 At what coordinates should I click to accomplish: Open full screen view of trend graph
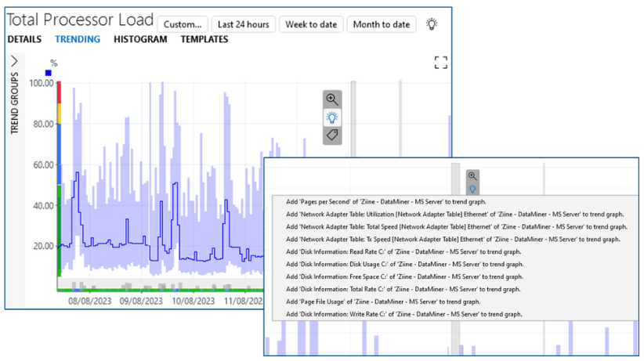pos(441,63)
